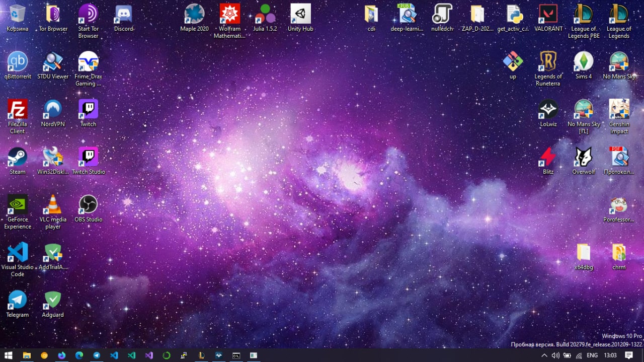Select Visual Studio Code desktop icon

coord(18,260)
